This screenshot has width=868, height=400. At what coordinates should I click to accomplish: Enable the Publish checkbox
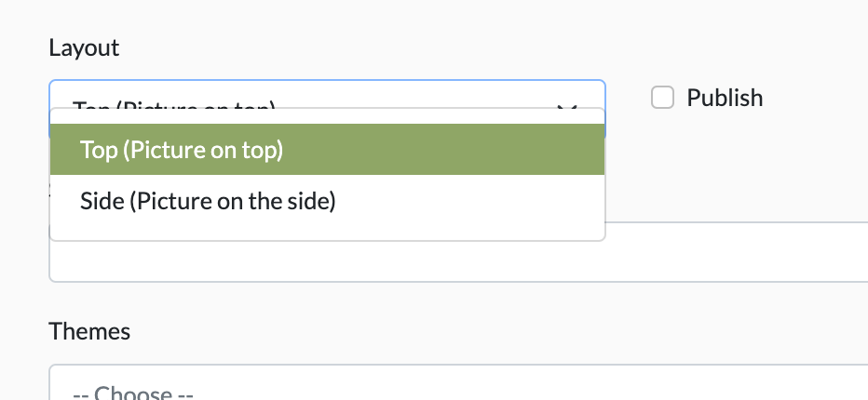tap(662, 98)
